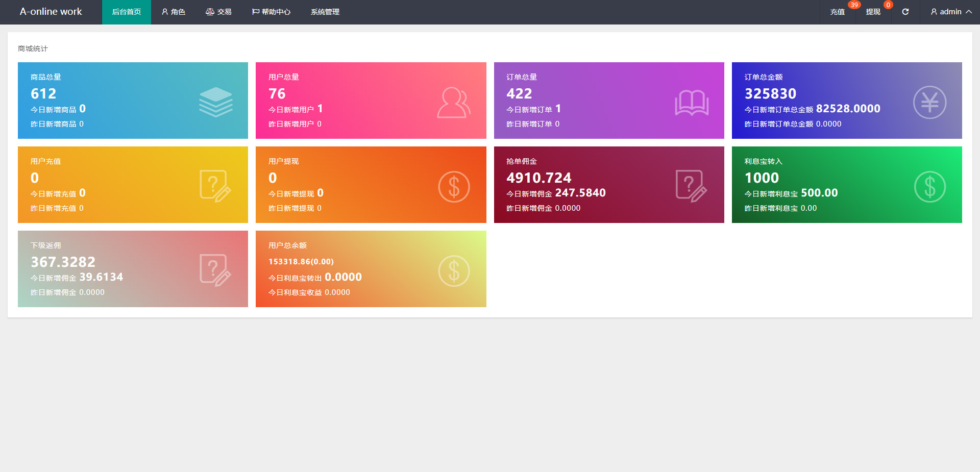Click the dollar icon in 用户提现 card
Screen dimensions: 980x472
click(453, 187)
